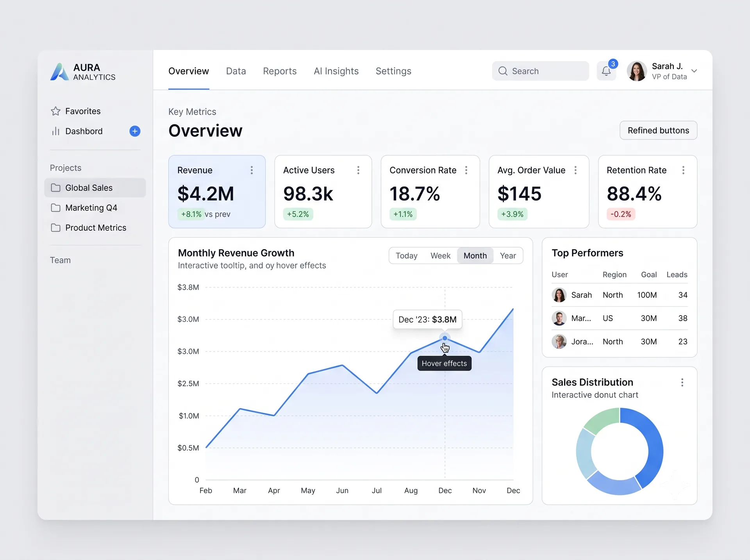Viewport: 750px width, 560px height.
Task: Open Conversion Rate card options menu
Action: click(x=466, y=170)
